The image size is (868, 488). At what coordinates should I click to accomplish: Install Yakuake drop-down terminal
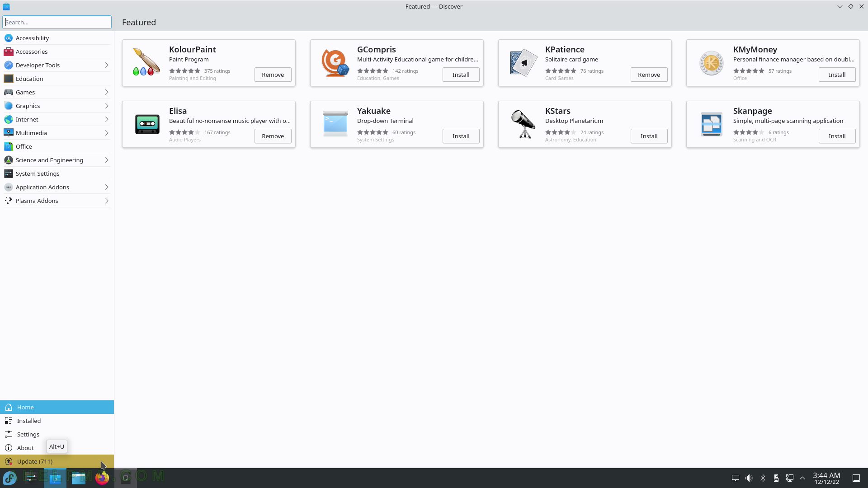[461, 136]
